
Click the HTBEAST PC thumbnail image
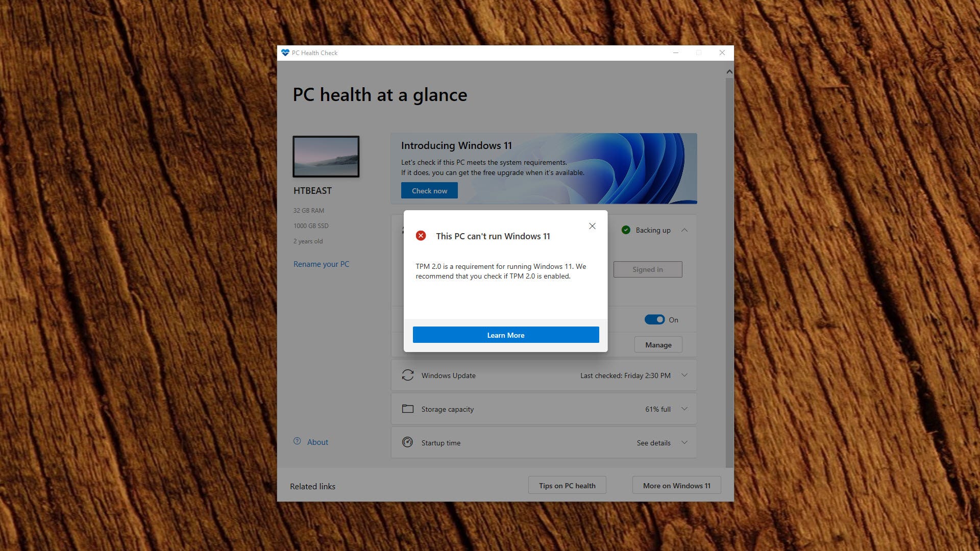tap(325, 156)
